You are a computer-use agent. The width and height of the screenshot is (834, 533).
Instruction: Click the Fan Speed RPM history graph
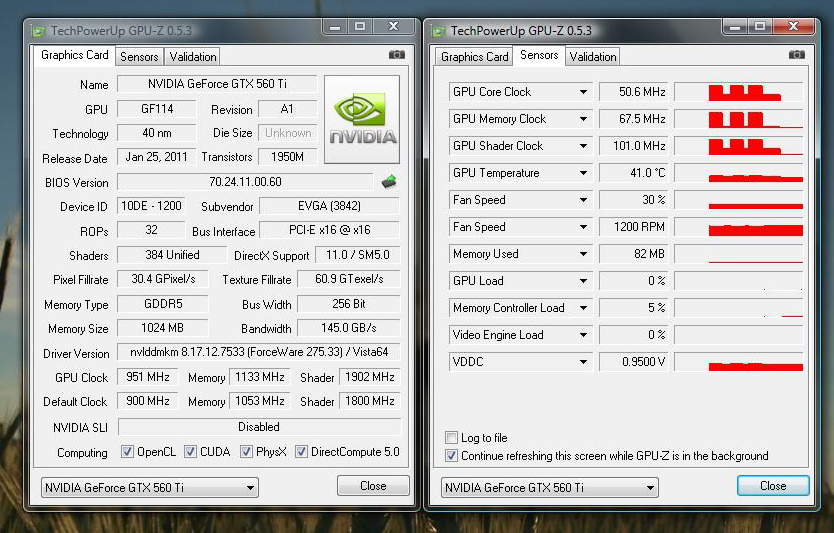click(739, 227)
